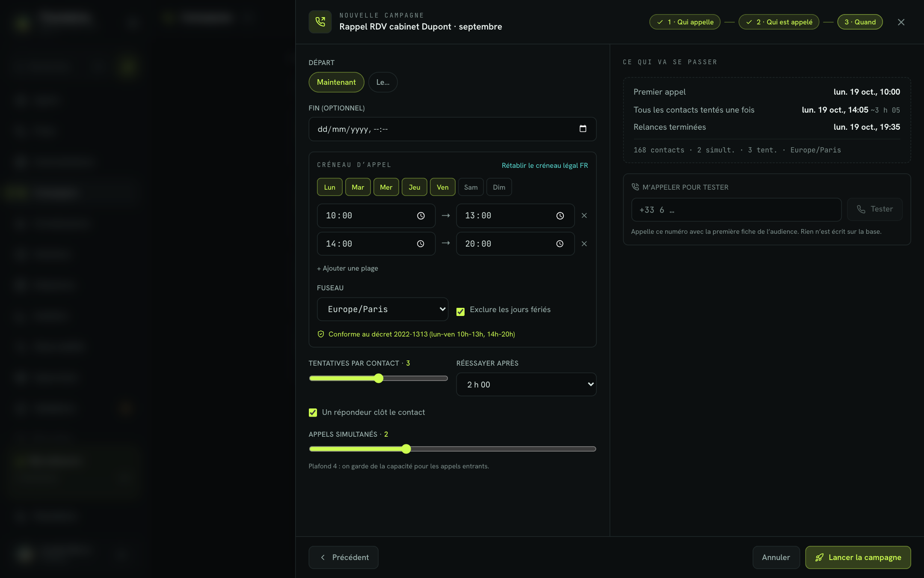Viewport: 924px width, 578px height.
Task: Open the Réessayer après 2 h 00 dropdown
Action: [x=526, y=384]
